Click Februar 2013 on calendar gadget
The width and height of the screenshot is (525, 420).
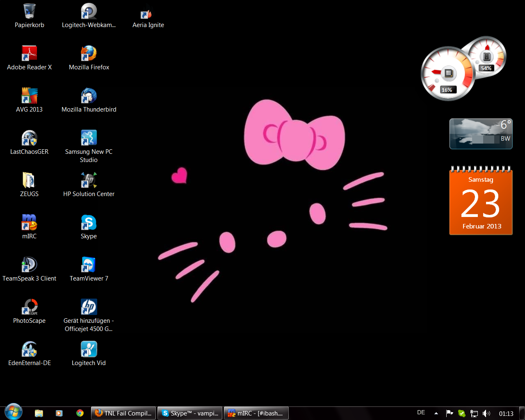(482, 226)
